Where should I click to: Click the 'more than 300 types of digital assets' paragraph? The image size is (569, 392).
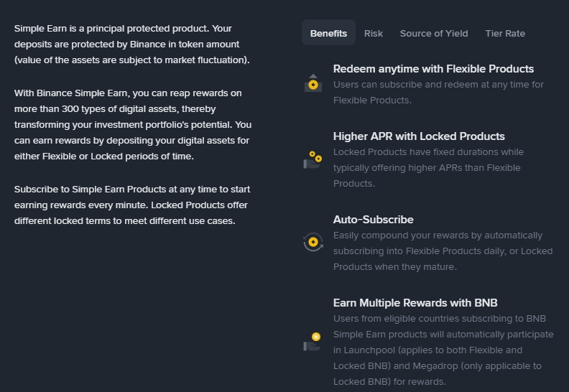click(133, 125)
